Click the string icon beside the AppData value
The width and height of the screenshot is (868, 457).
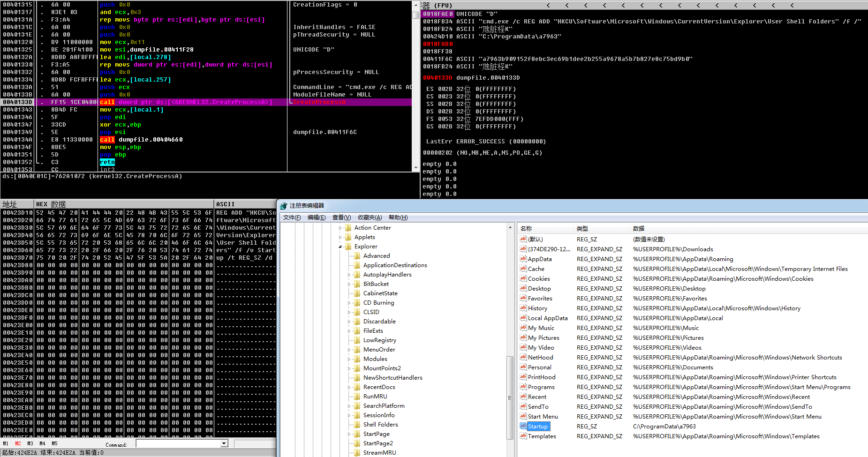point(523,259)
